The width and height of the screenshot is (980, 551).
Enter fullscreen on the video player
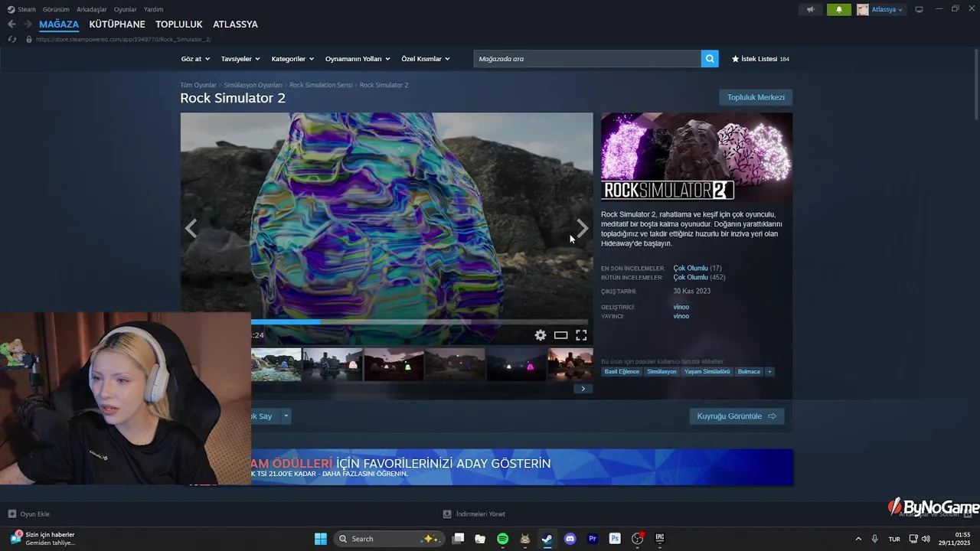(x=581, y=335)
